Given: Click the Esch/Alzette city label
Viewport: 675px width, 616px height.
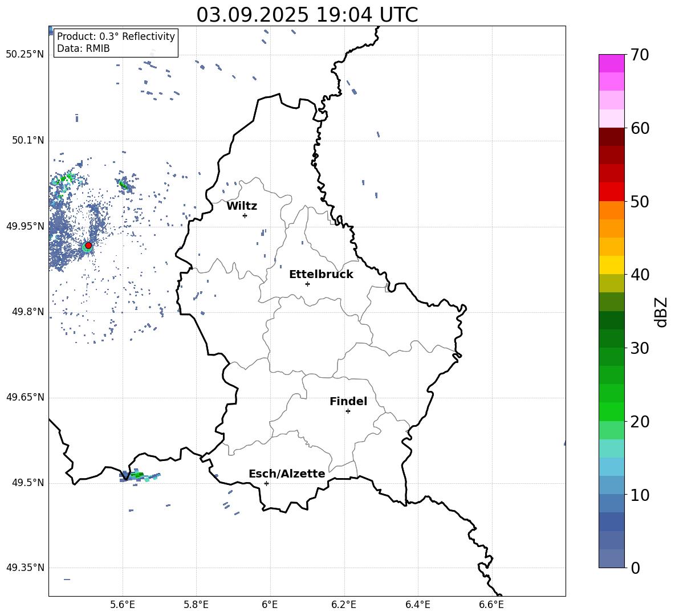Looking at the screenshot, I should (287, 474).
